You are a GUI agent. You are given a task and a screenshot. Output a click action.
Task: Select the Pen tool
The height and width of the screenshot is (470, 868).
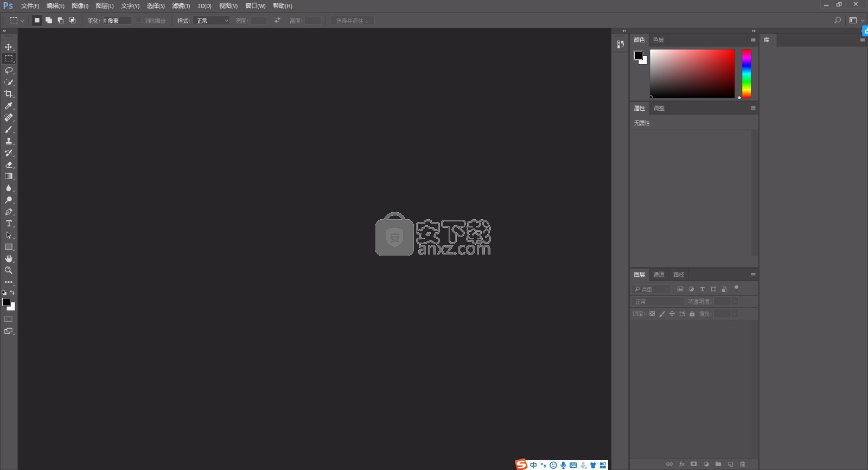point(9,212)
